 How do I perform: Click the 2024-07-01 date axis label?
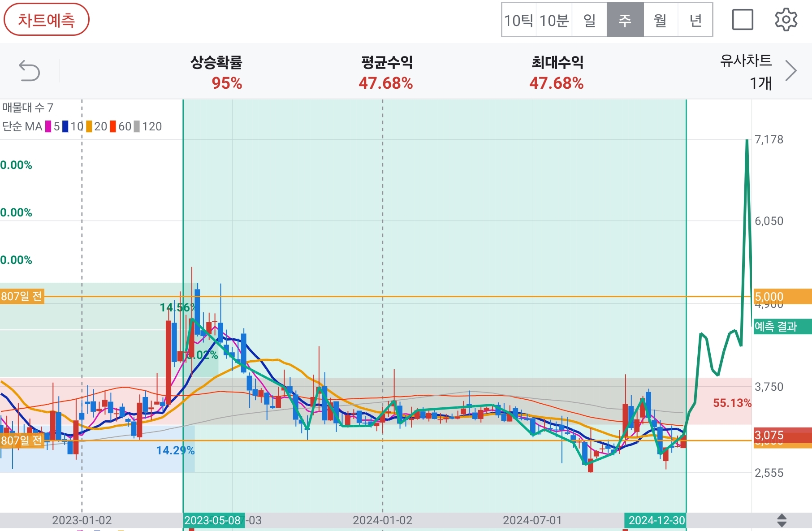[532, 520]
